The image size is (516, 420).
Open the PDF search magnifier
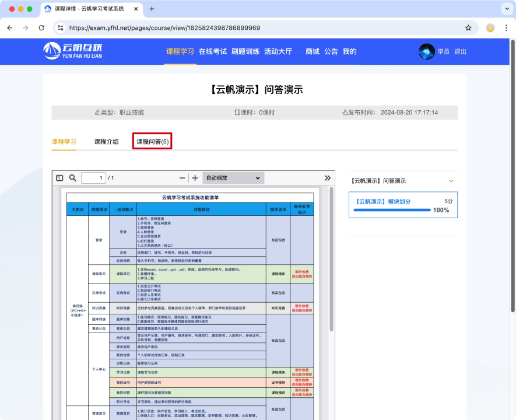[73, 178]
